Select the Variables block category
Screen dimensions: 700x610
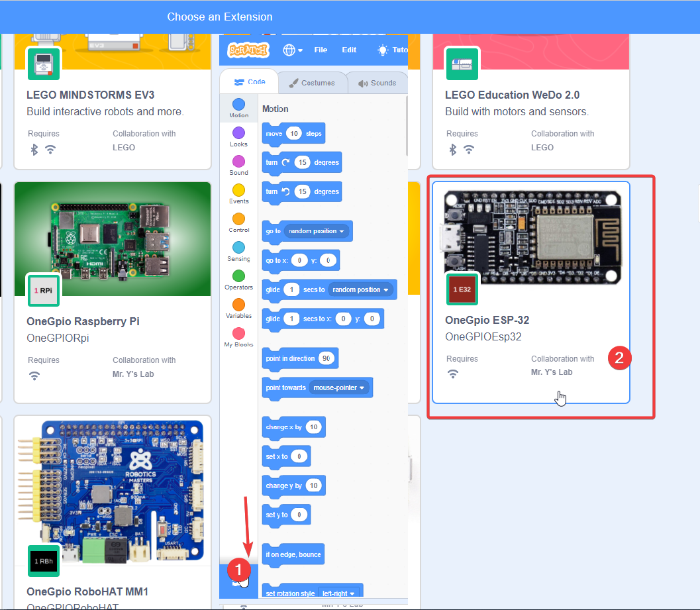click(x=239, y=309)
